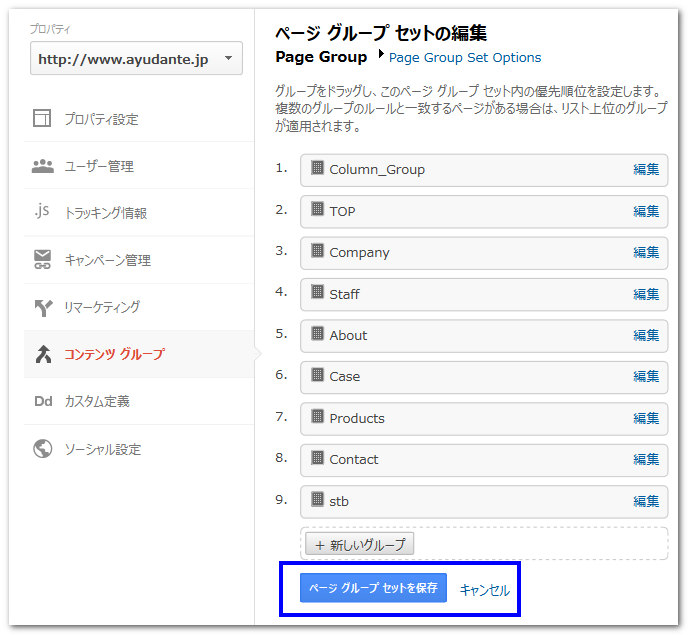Image resolution: width=688 pixels, height=635 pixels.
Task: Click the drag handle for Company
Action: pos(317,250)
